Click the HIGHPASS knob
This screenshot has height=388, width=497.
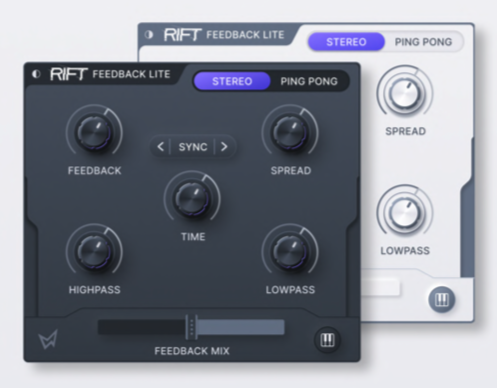pyautogui.click(x=94, y=252)
